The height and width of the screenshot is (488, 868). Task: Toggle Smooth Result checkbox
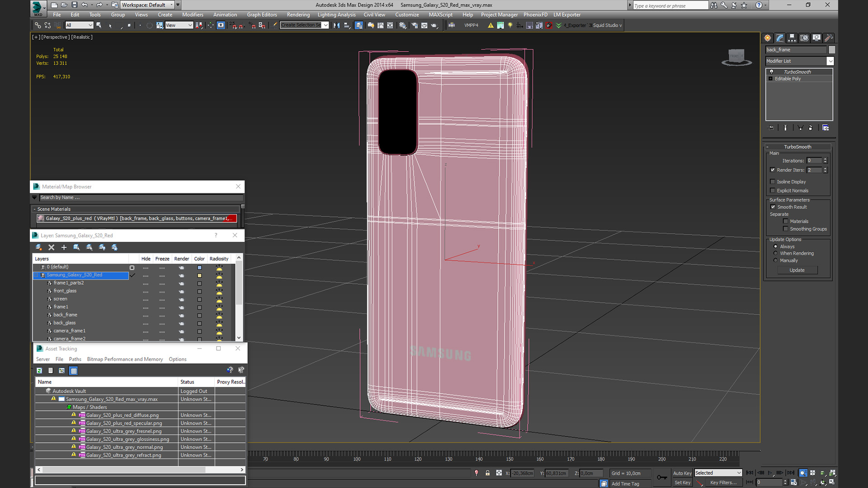pos(773,207)
